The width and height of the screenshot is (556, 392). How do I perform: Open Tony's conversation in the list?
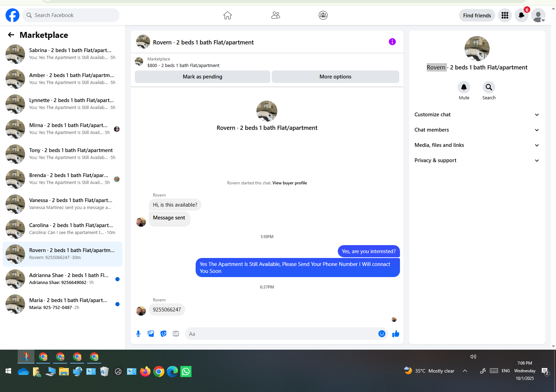[x=63, y=154]
